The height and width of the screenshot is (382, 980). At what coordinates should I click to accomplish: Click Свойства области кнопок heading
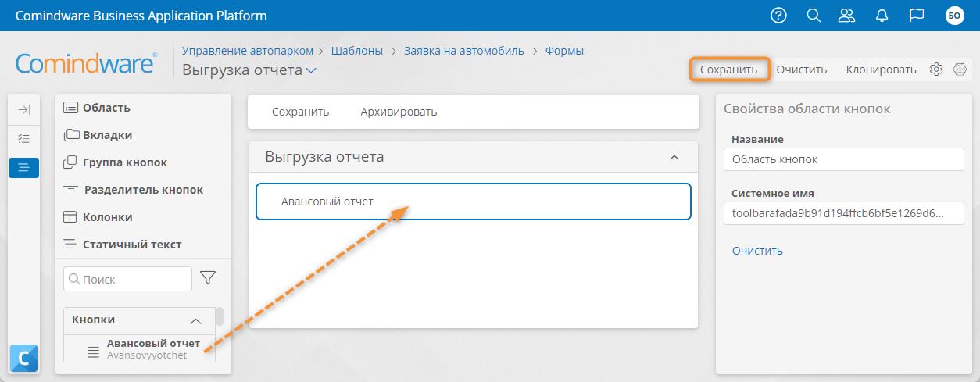coord(807,109)
